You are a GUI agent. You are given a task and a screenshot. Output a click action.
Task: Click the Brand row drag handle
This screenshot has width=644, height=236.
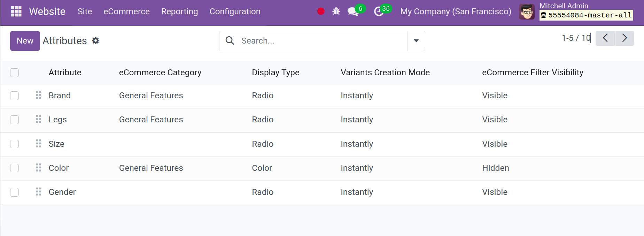(x=39, y=95)
